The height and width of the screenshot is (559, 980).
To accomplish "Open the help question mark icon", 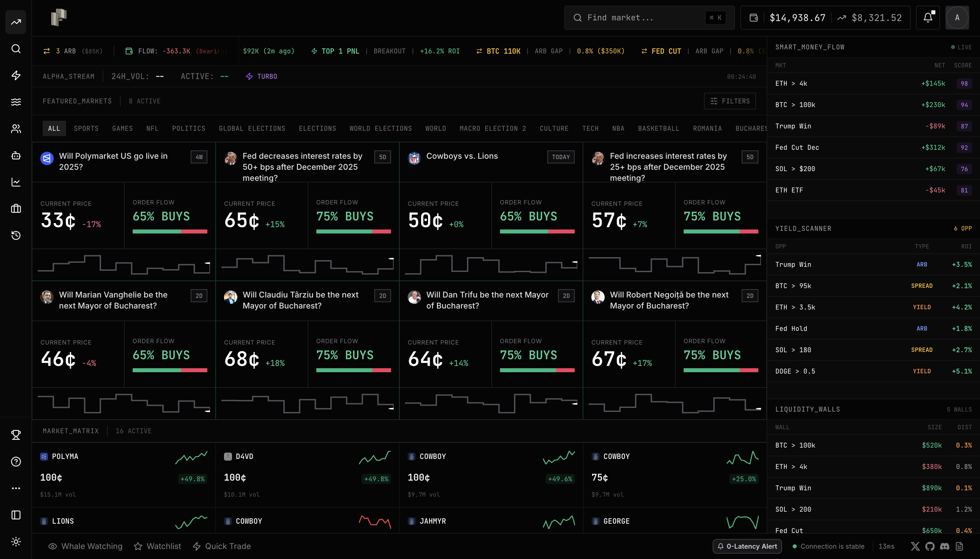I will tap(16, 462).
